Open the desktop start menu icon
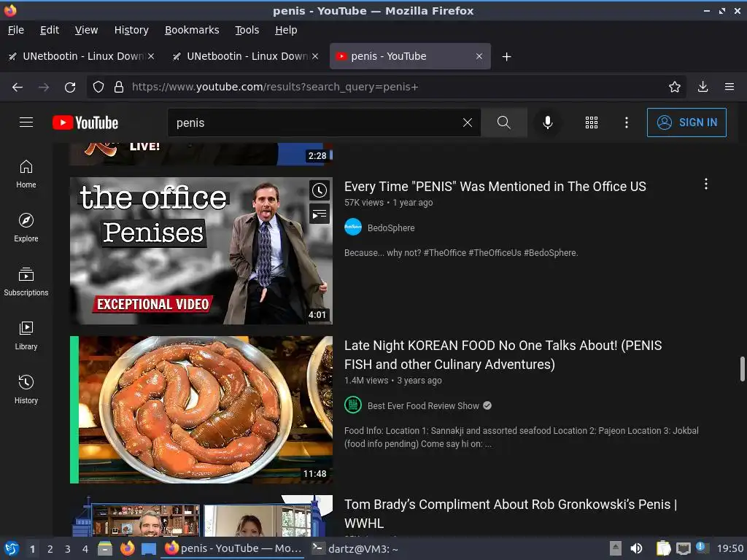The height and width of the screenshot is (560, 747). coord(11,548)
